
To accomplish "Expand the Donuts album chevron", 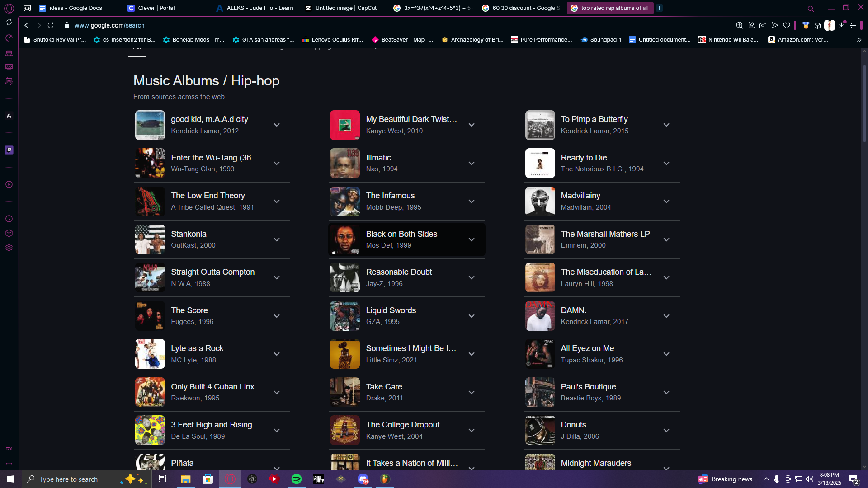I will tap(666, 431).
